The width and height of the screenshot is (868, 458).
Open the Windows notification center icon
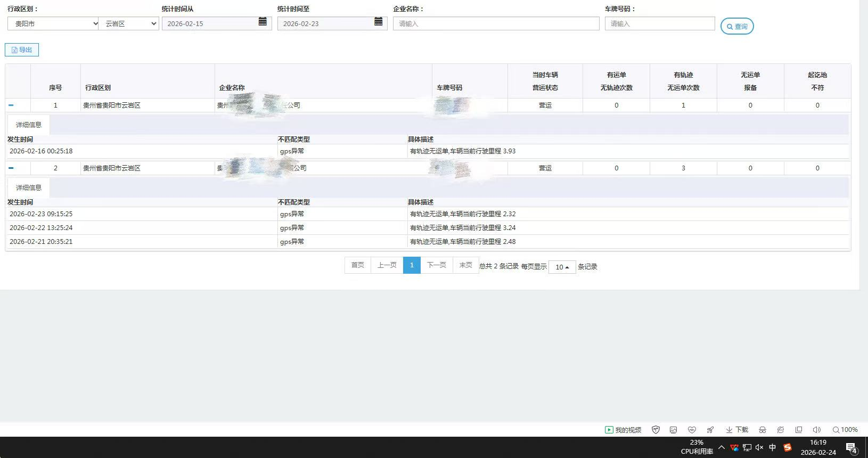coord(851,448)
